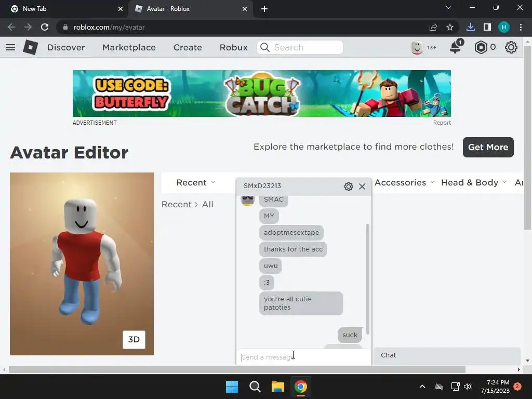Viewport: 532px width, 399px height.
Task: Expand the Accessories dropdown
Action: (x=404, y=182)
